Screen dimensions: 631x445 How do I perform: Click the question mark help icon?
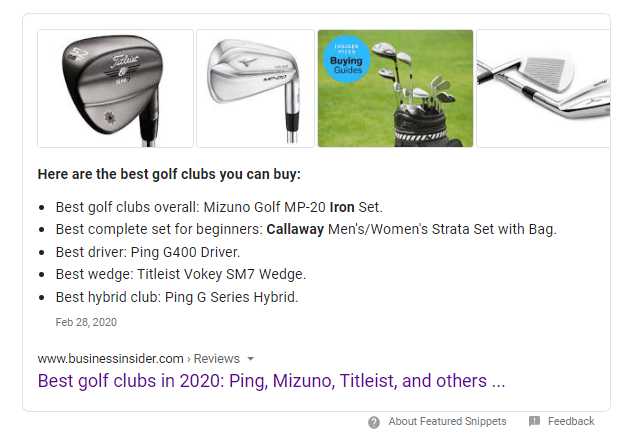374,422
